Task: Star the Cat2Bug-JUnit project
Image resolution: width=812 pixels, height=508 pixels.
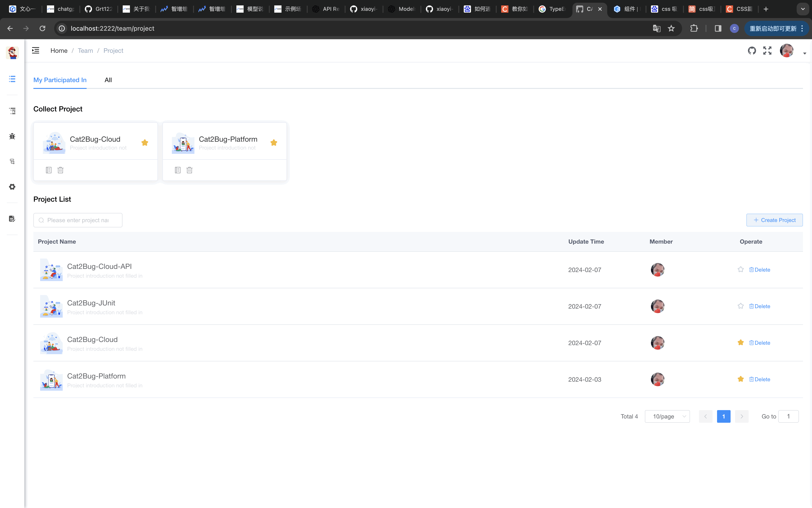Action: click(740, 306)
